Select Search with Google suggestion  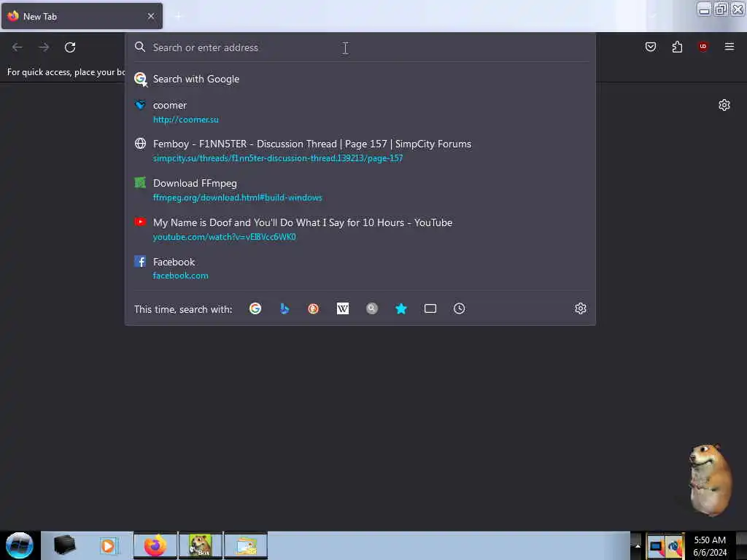pyautogui.click(x=360, y=79)
